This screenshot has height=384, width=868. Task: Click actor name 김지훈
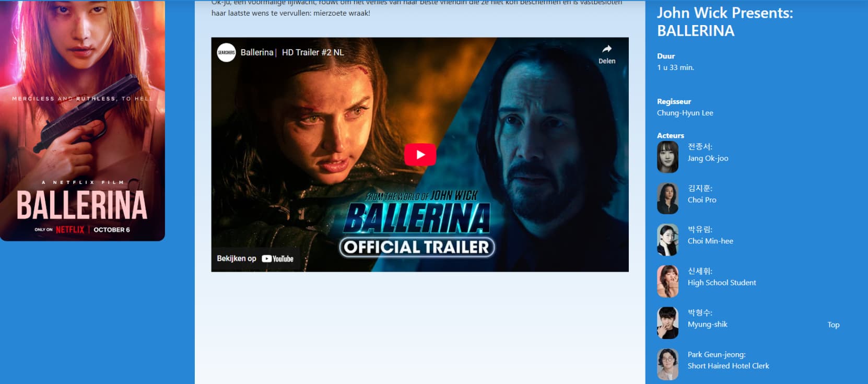pyautogui.click(x=700, y=188)
